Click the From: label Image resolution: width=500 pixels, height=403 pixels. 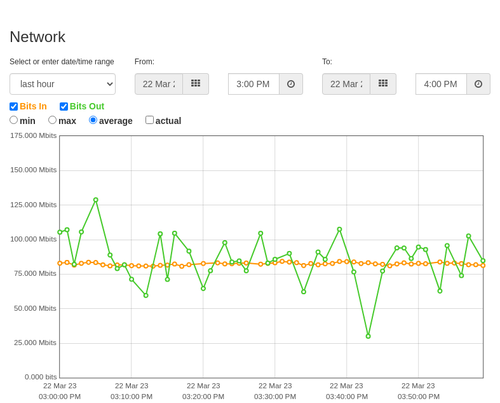click(144, 62)
